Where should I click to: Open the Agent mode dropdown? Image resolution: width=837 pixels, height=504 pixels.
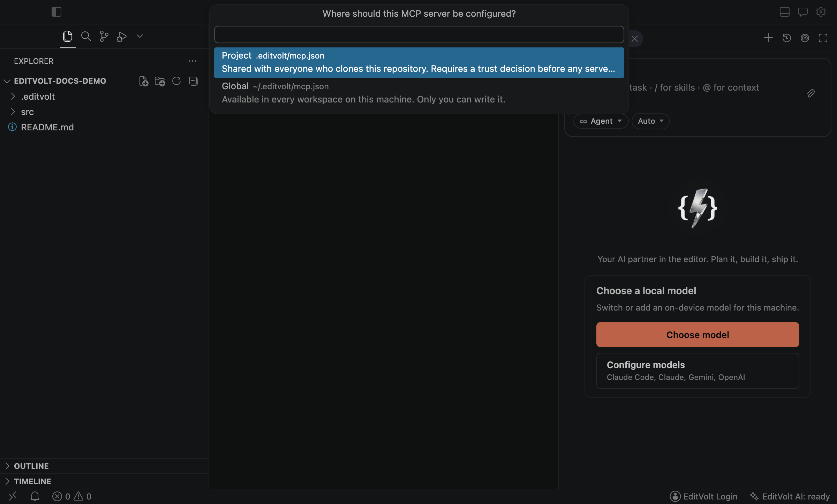pyautogui.click(x=601, y=121)
